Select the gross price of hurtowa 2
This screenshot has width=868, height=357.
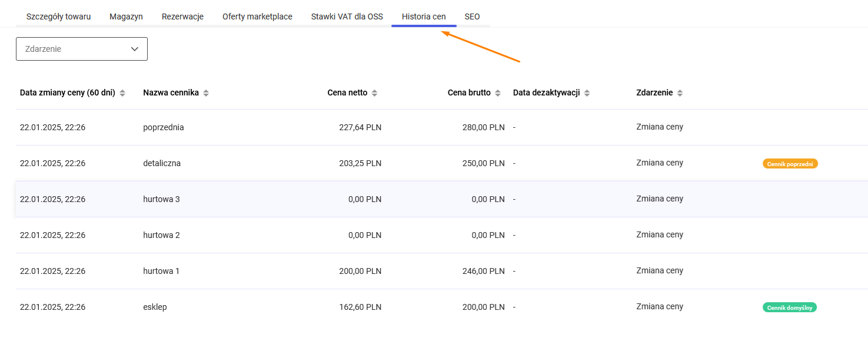point(488,235)
